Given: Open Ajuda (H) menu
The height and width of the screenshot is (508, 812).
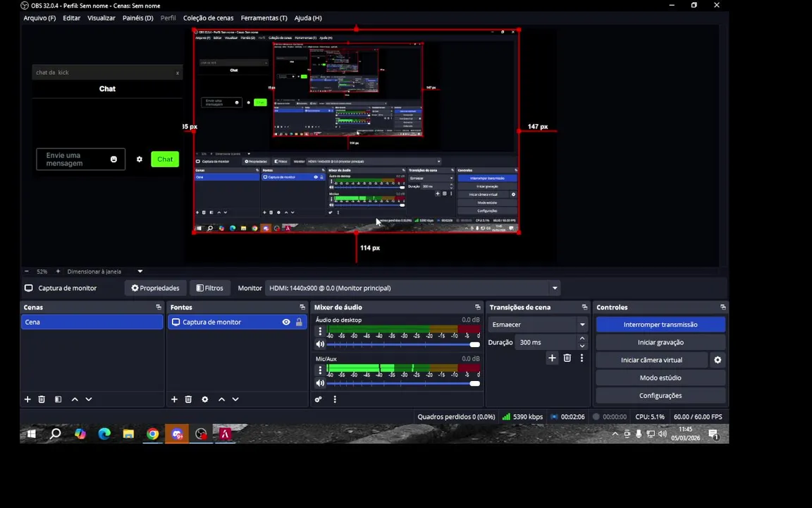Looking at the screenshot, I should [x=308, y=18].
